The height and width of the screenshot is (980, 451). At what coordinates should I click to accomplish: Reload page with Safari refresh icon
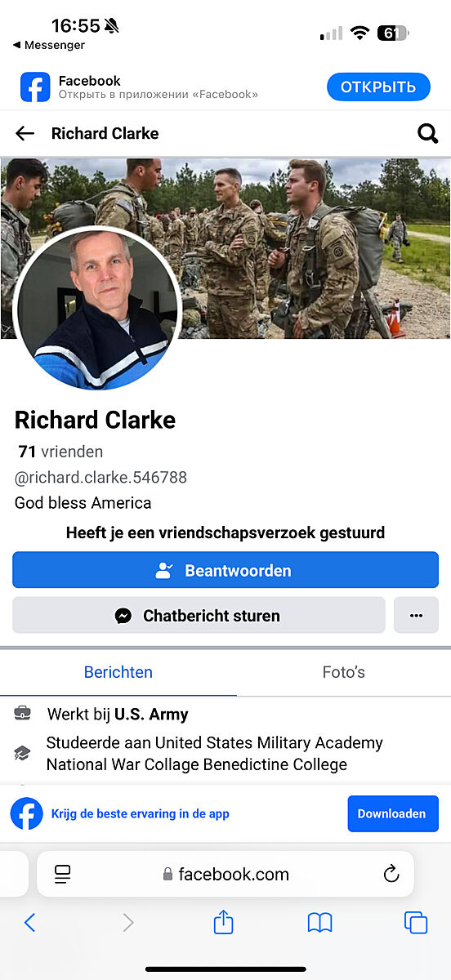[391, 875]
